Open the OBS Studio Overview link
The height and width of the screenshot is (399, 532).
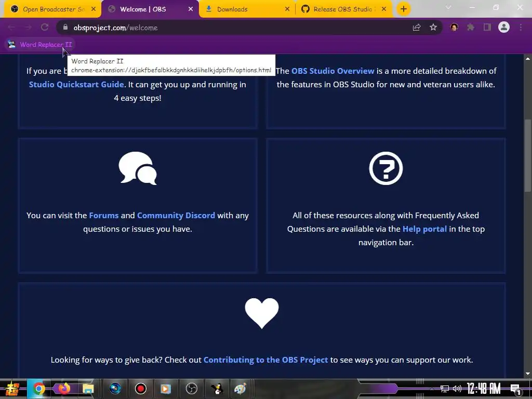333,71
